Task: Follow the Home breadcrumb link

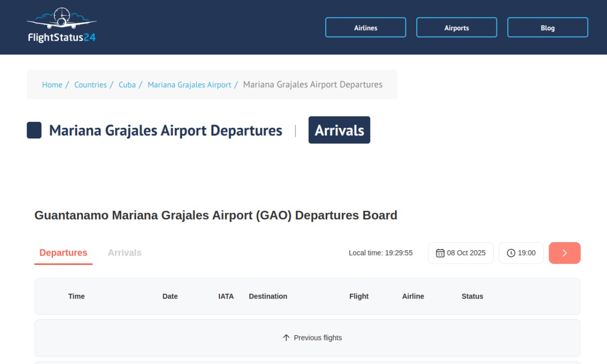Action: point(52,85)
